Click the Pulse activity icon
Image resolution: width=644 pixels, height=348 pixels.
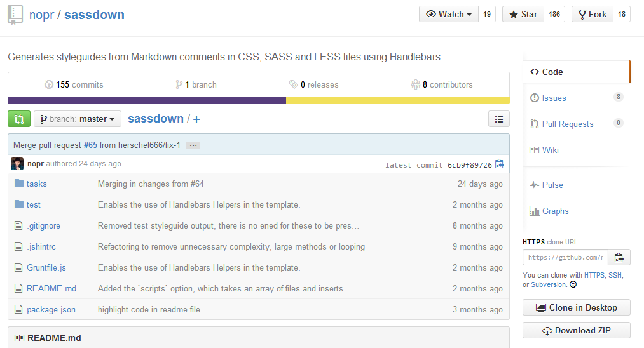coord(535,185)
